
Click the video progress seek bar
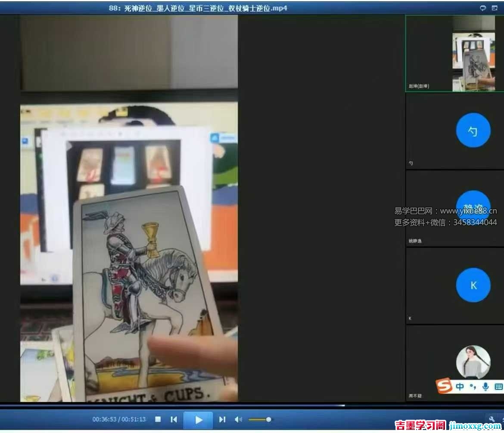coord(172,405)
